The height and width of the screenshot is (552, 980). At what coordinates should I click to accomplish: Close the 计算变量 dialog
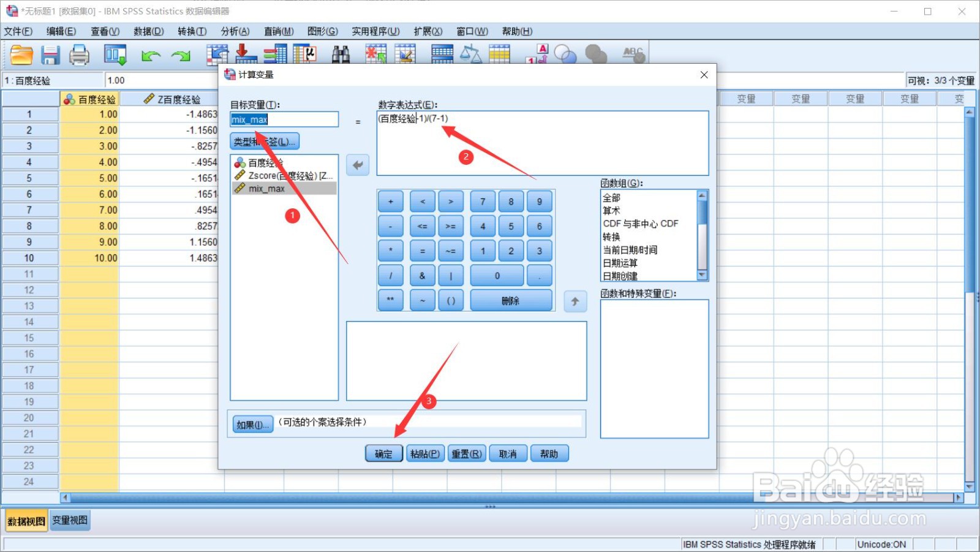click(704, 75)
